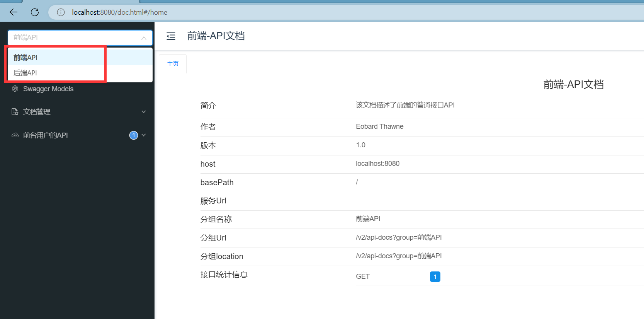Expand the 前台用户的API chevron

coord(144,135)
